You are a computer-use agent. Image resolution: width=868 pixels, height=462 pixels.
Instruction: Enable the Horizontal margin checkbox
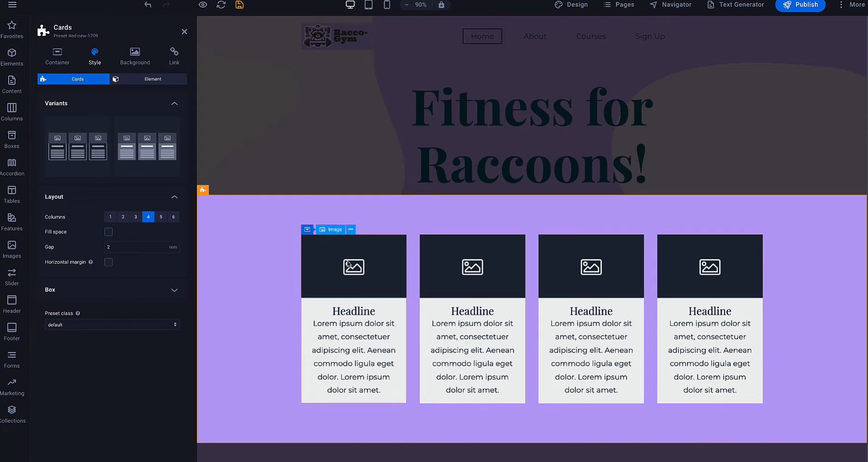pyautogui.click(x=108, y=262)
